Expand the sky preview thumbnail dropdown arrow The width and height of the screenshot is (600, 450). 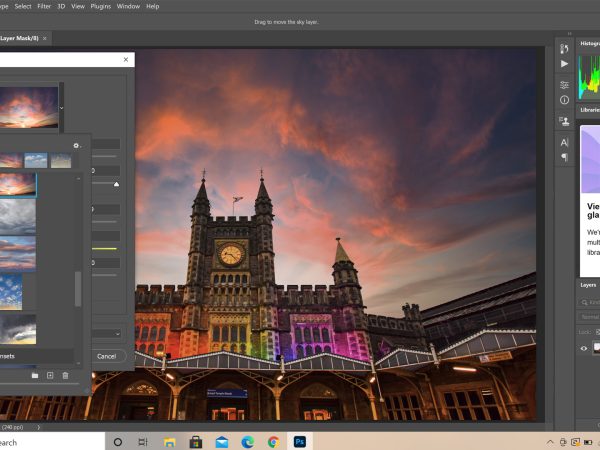tap(61, 108)
